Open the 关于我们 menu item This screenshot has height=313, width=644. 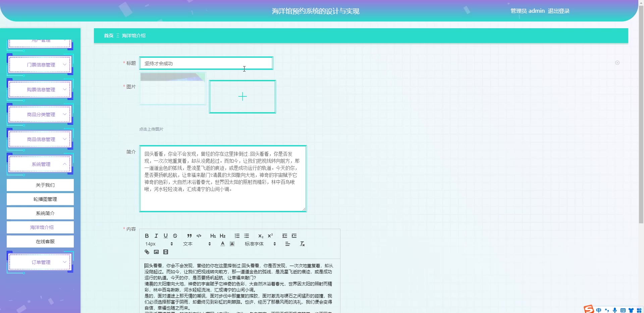coord(40,185)
